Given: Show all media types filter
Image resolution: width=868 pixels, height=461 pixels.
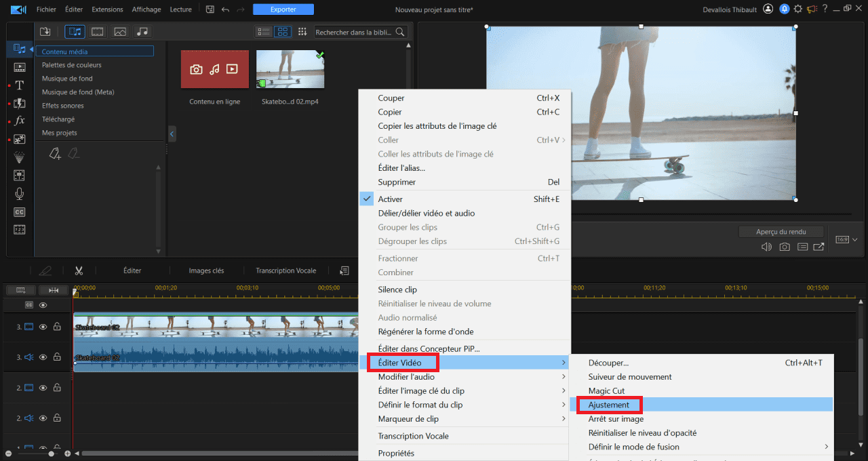Looking at the screenshot, I should tap(75, 32).
